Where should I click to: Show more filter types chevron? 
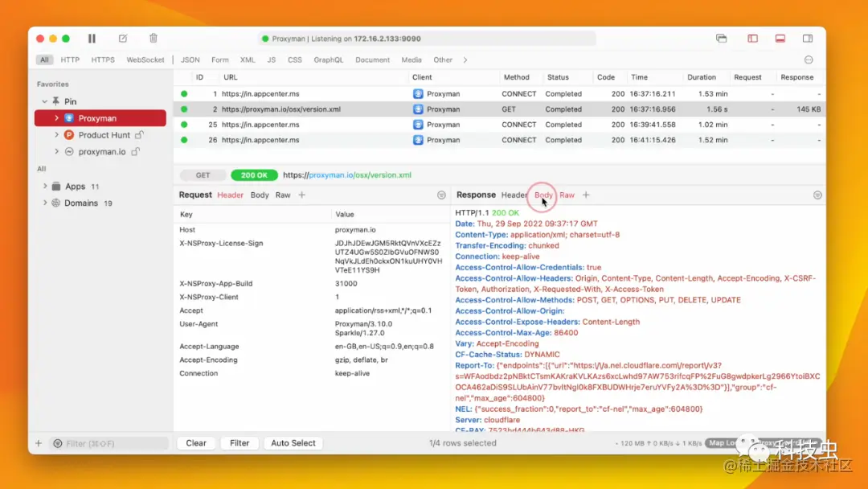[465, 60]
